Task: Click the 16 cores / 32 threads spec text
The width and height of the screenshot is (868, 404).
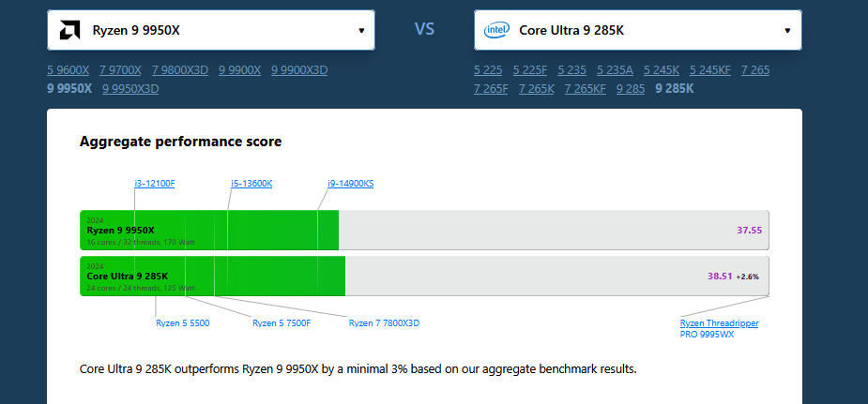Action: click(x=141, y=242)
